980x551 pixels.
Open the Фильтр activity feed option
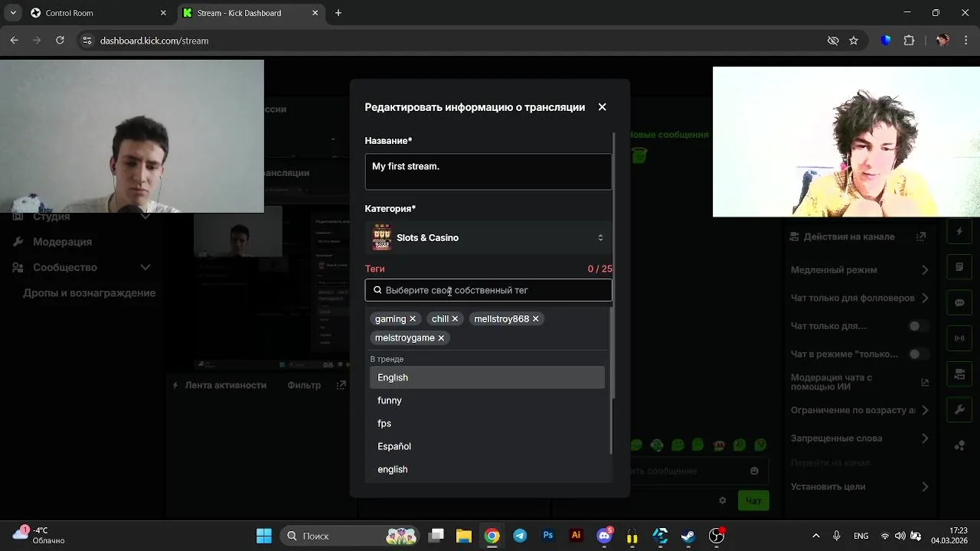pyautogui.click(x=304, y=385)
